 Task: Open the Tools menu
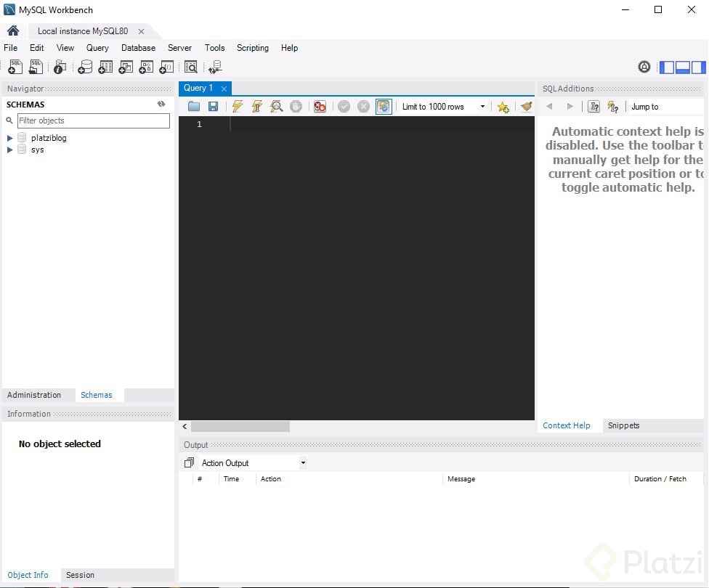point(214,48)
